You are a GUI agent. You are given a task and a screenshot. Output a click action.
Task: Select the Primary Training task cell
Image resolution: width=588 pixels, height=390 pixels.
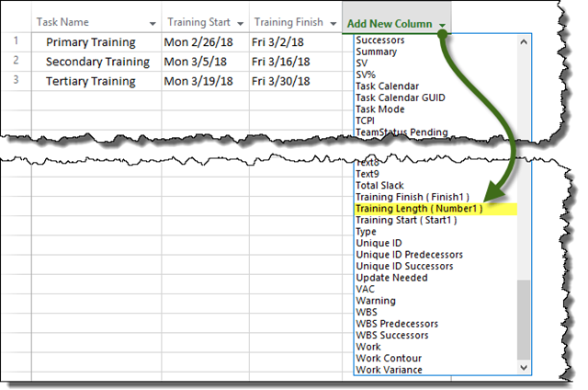pyautogui.click(x=90, y=42)
